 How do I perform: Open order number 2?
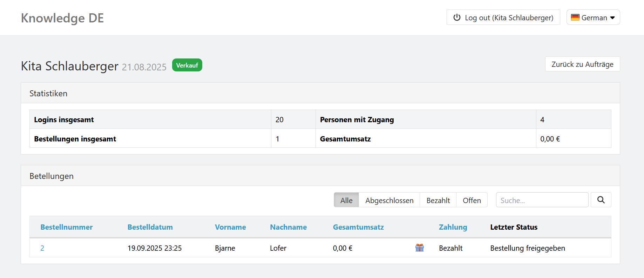pos(42,248)
